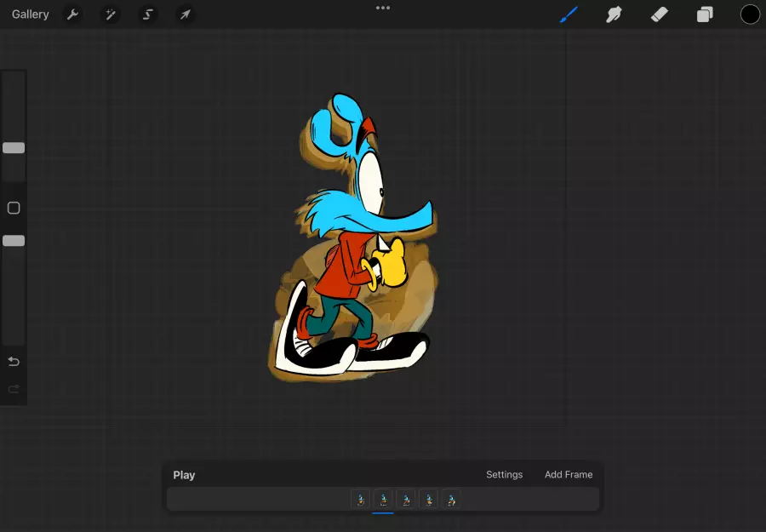The image size is (766, 532).
Task: Open the Layers panel
Action: (705, 14)
